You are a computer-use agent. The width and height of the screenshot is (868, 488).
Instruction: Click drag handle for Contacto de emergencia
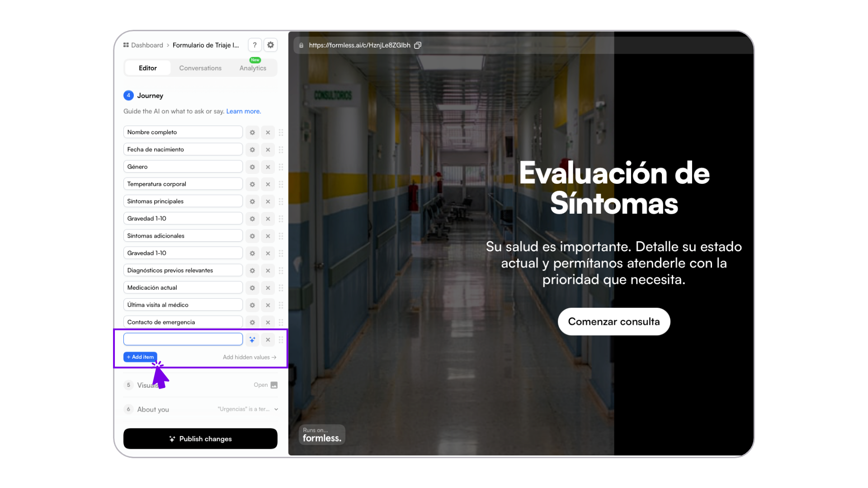(x=281, y=322)
